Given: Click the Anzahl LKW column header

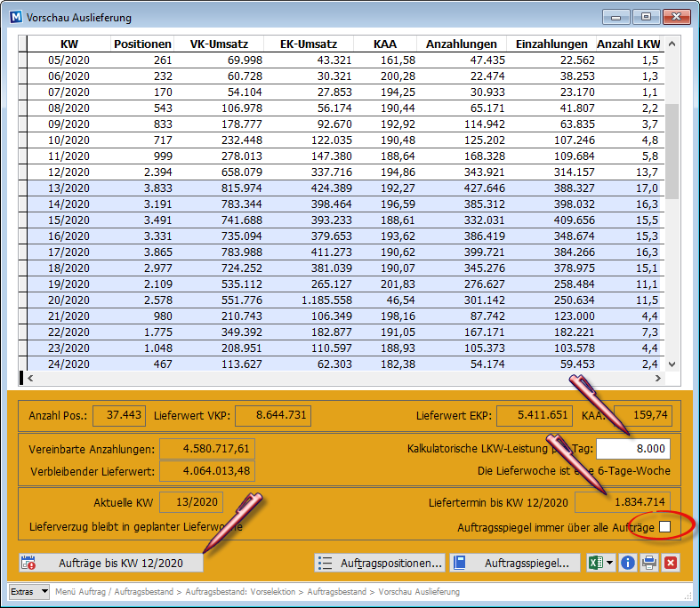Looking at the screenshot, I should pyautogui.click(x=629, y=44).
